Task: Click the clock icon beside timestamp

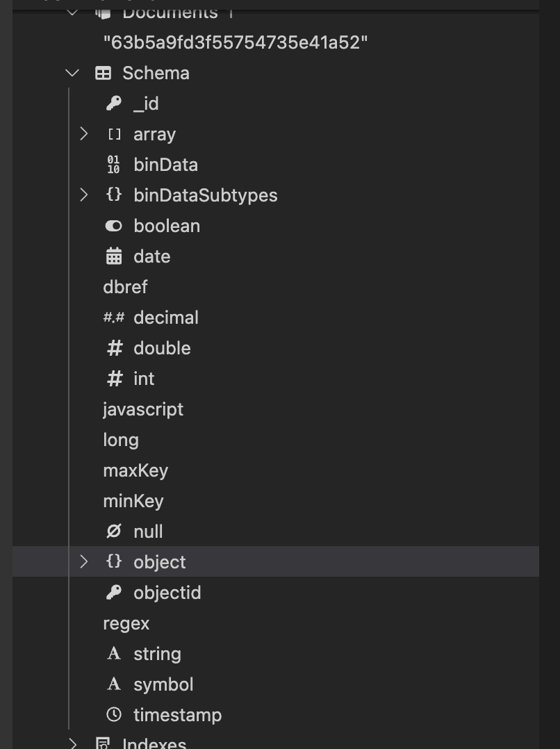Action: [x=113, y=715]
